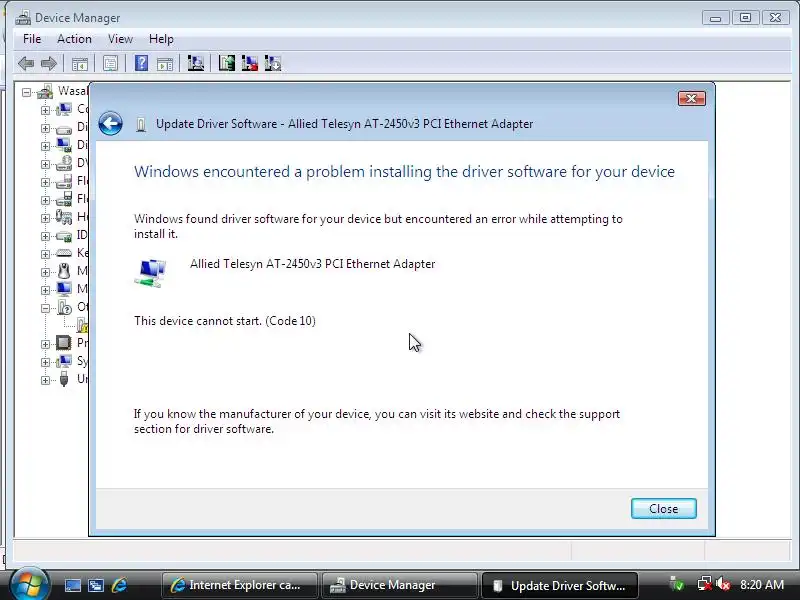Click the keyboard category icon in device tree
The width and height of the screenshot is (800, 600).
pos(64,253)
